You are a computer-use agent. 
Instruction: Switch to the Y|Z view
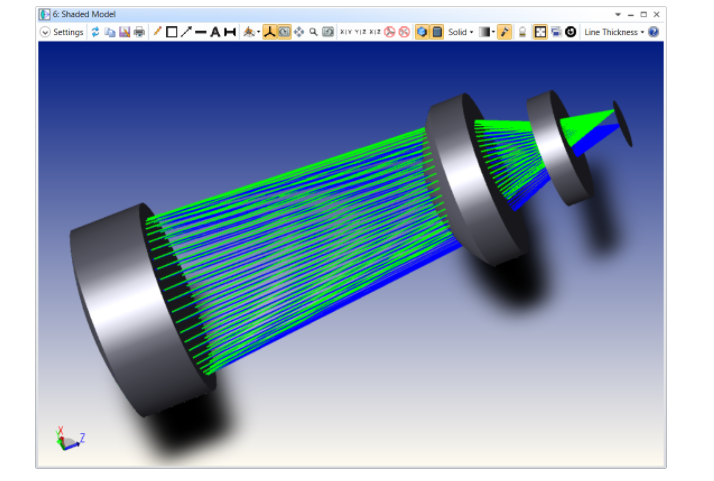(x=360, y=32)
